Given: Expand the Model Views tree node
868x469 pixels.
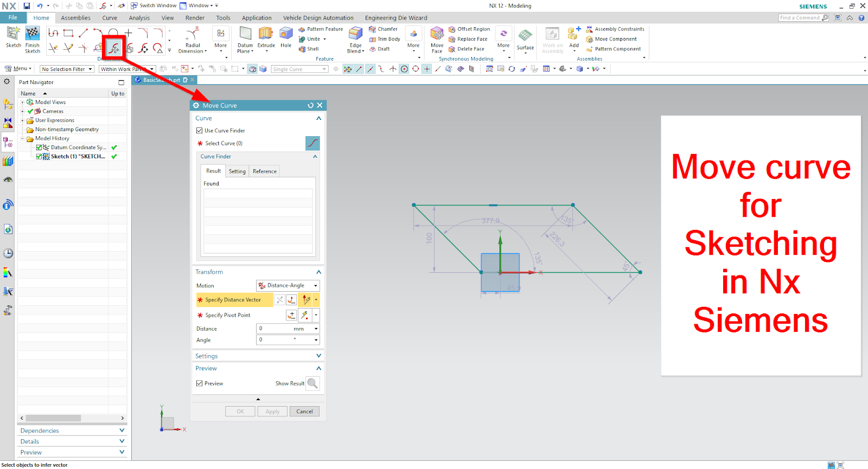Looking at the screenshot, I should (x=23, y=102).
